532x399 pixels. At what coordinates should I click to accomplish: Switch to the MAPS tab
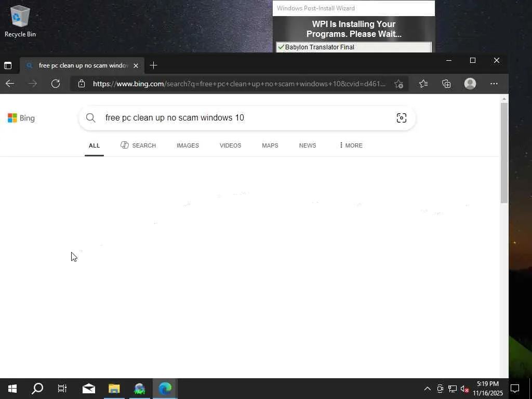coord(270,145)
